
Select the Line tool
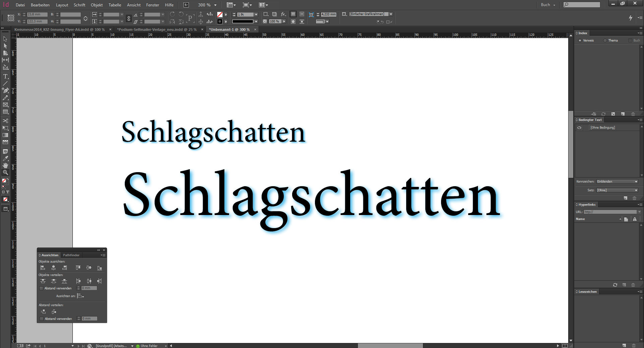pos(5,83)
